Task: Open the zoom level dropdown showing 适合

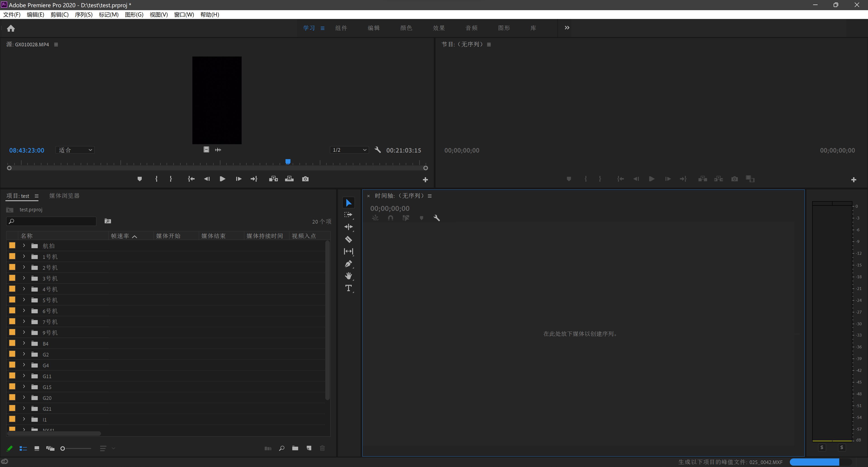Action: pyautogui.click(x=75, y=150)
